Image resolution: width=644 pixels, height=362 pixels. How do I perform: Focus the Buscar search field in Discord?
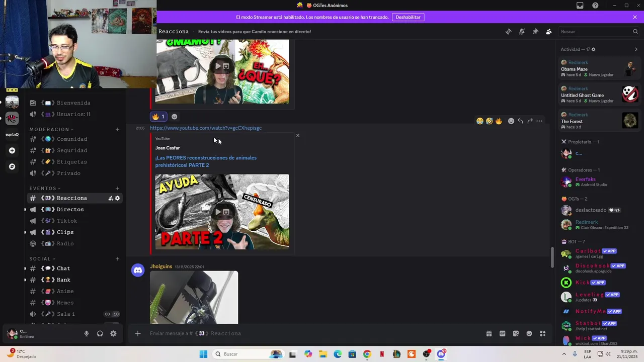pos(599,31)
